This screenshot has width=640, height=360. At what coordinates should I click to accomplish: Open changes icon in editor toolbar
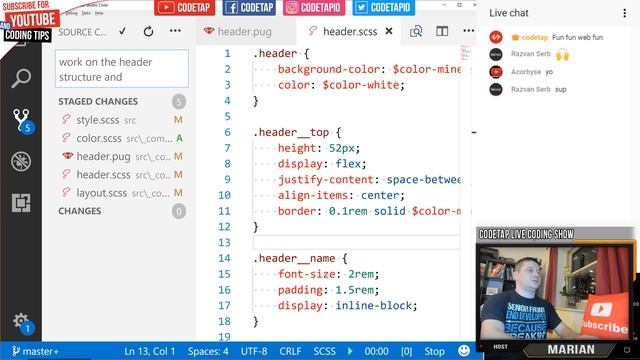coord(416,31)
